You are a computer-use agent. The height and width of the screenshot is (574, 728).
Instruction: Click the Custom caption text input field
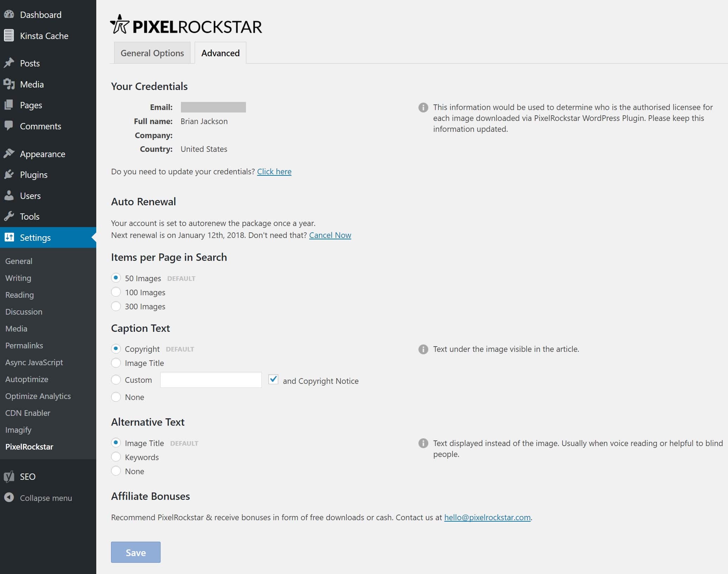(x=210, y=380)
